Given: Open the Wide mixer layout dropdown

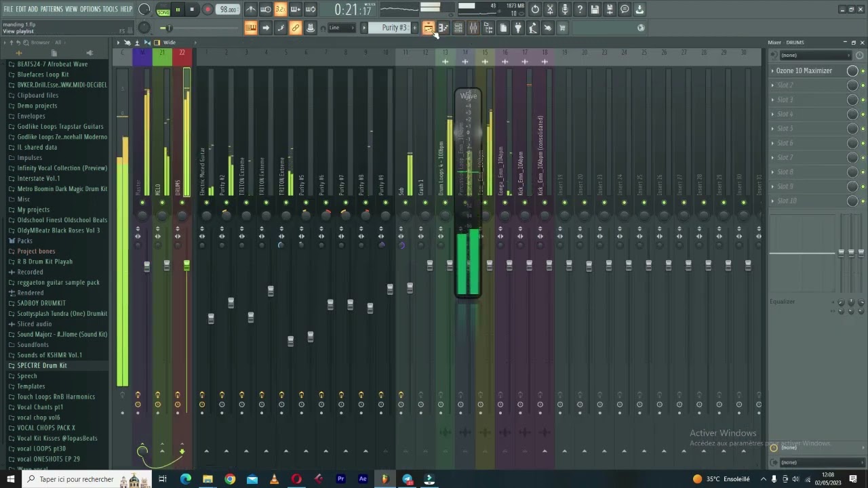Looking at the screenshot, I should pos(170,43).
